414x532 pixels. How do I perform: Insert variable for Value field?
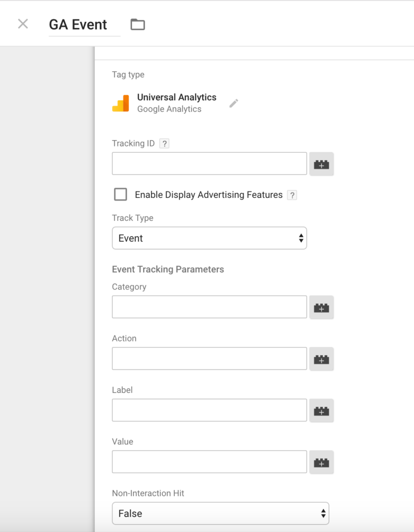[x=321, y=462]
